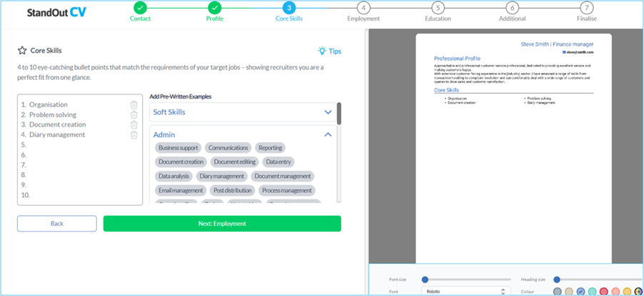644x296 pixels.
Task: Click the Back button
Action: coord(57,224)
